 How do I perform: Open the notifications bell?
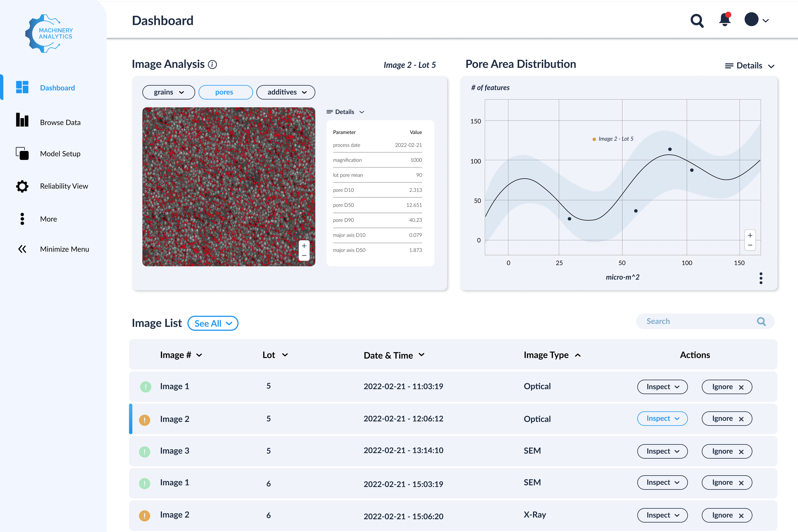724,20
